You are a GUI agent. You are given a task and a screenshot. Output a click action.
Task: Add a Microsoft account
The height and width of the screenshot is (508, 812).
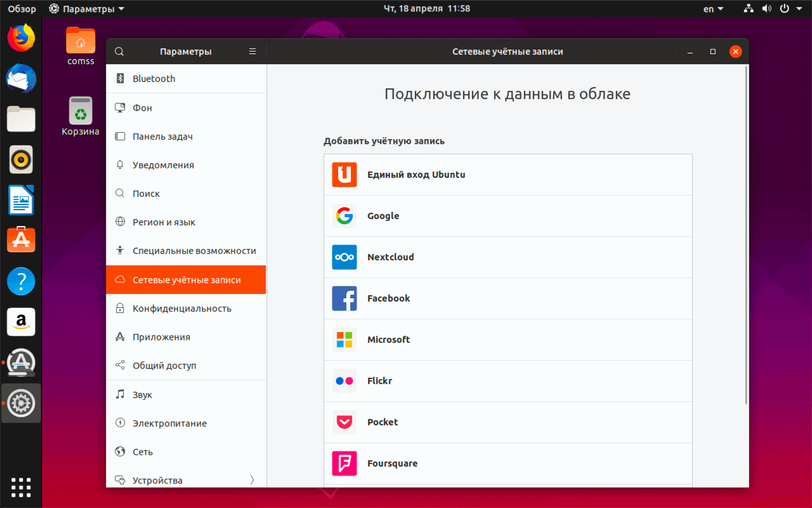[x=508, y=340]
